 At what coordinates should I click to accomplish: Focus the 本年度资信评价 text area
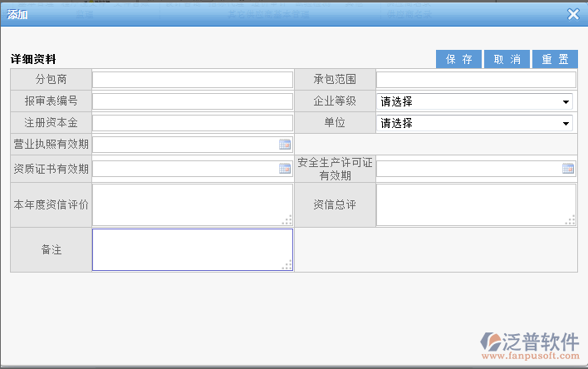(x=193, y=204)
